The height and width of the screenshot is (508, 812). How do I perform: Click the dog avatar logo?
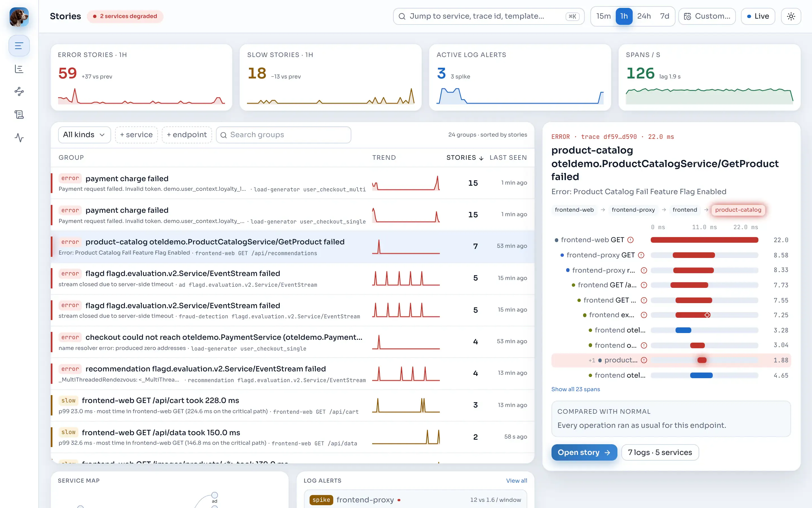(19, 16)
